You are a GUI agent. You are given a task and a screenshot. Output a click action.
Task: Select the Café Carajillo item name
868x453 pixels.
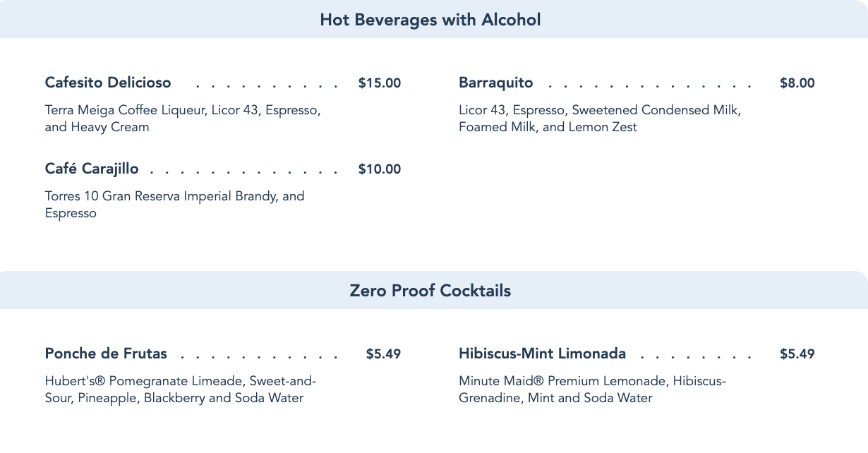pos(92,169)
